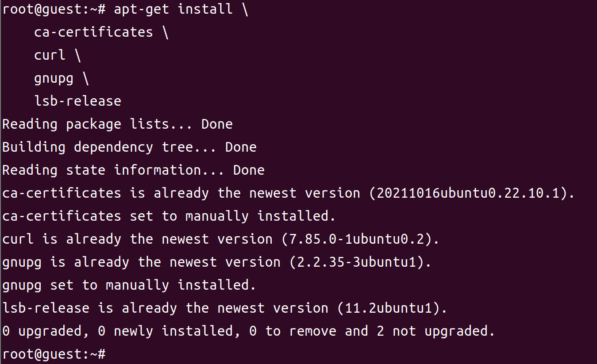
Task: Click the ca-certificates set to manually installed line
Action: 169,216
